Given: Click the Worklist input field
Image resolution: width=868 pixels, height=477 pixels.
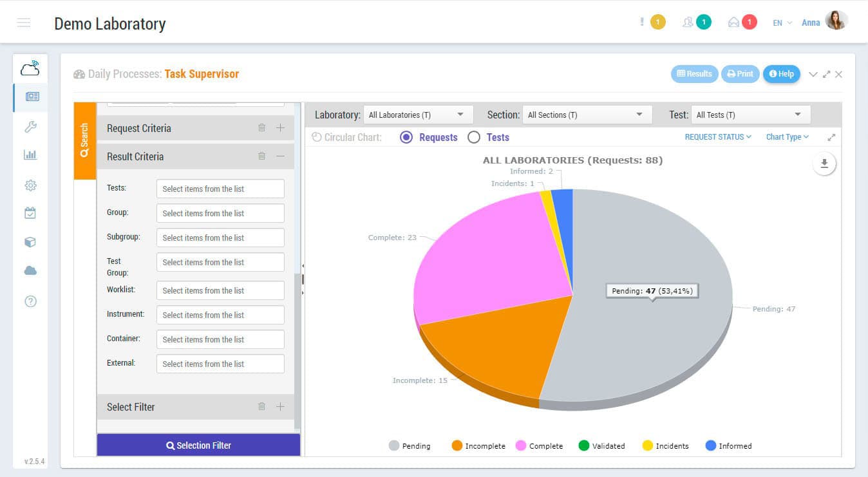Looking at the screenshot, I should pyautogui.click(x=220, y=290).
